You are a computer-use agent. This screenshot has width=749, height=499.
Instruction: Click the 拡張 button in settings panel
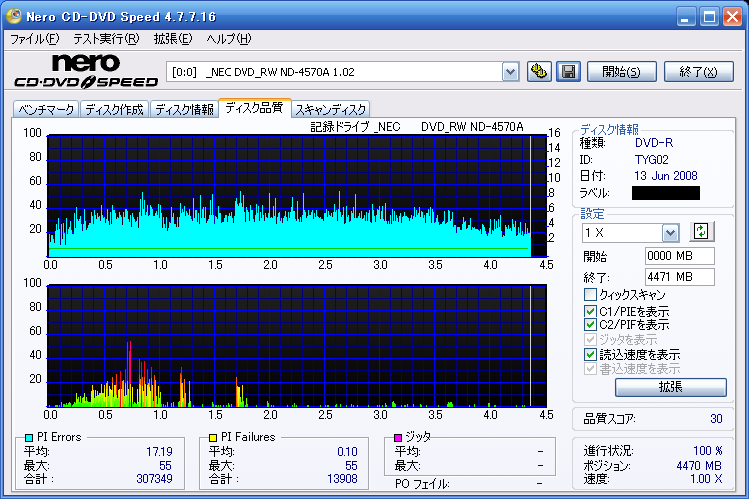pyautogui.click(x=671, y=387)
